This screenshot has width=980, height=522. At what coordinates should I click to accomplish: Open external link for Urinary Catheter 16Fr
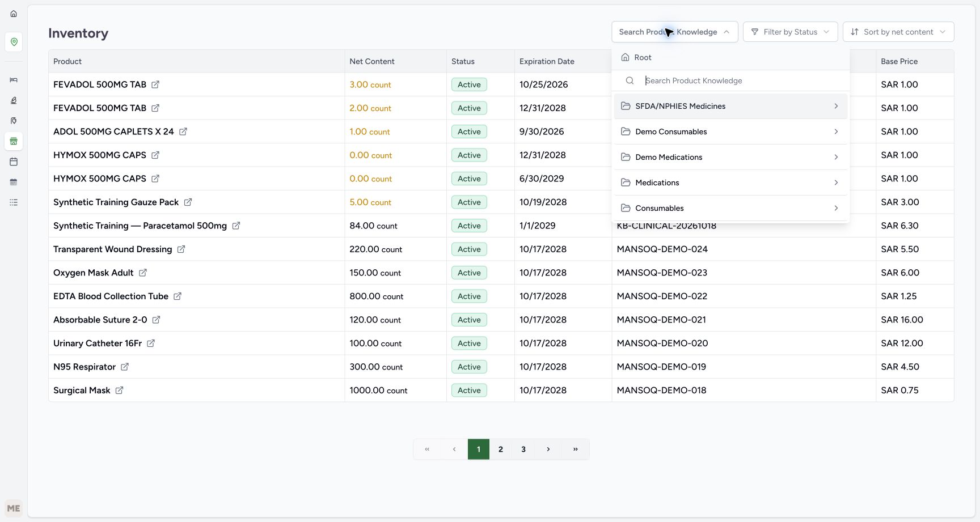[x=151, y=343]
